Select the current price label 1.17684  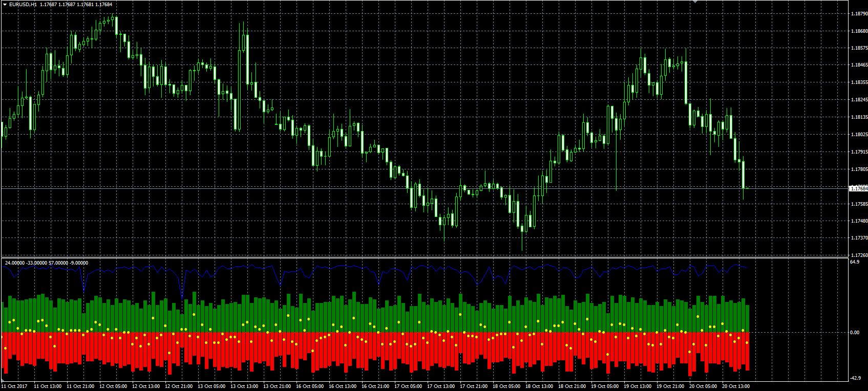859,188
